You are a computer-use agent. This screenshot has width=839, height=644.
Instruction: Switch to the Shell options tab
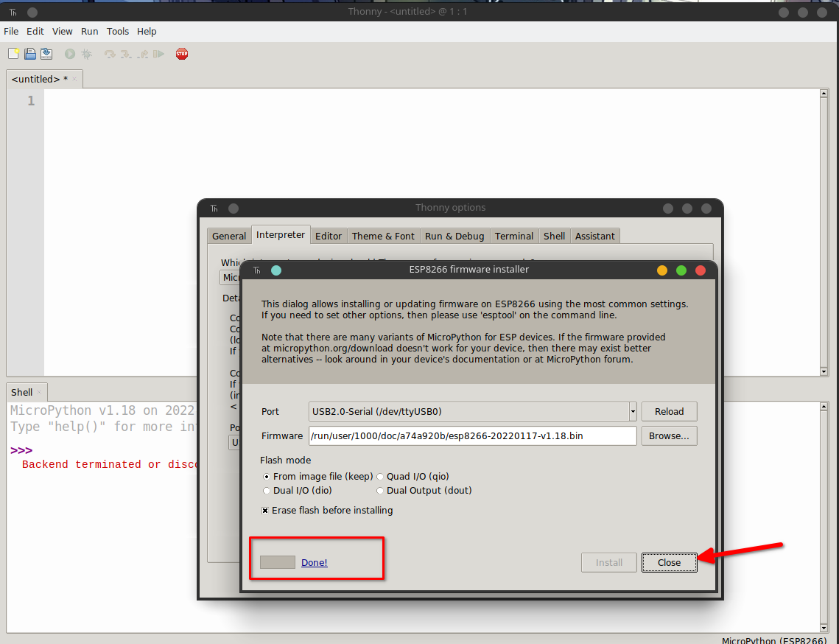pos(555,236)
